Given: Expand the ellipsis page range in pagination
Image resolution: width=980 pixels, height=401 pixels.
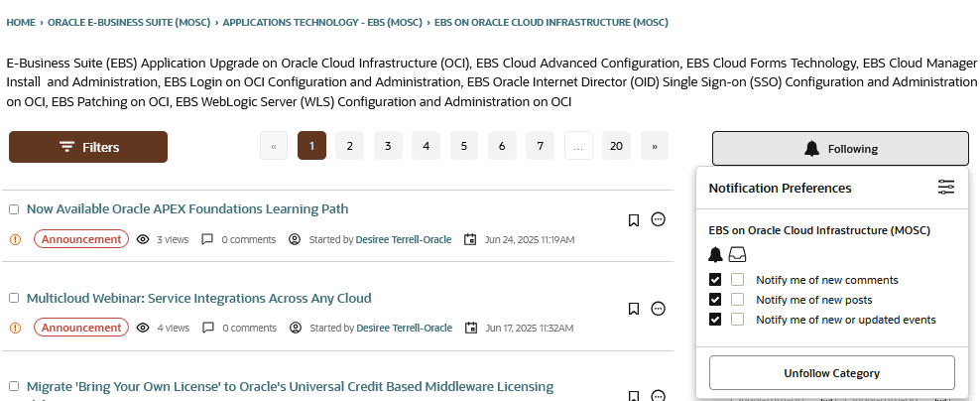Looking at the screenshot, I should point(577,146).
